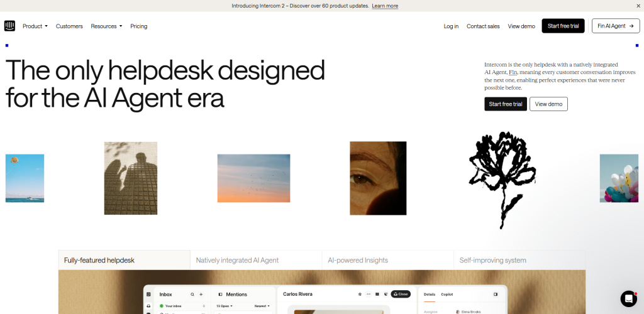Switch to Natively integrated AI Agent tab
Image resolution: width=644 pixels, height=314 pixels.
257,260
